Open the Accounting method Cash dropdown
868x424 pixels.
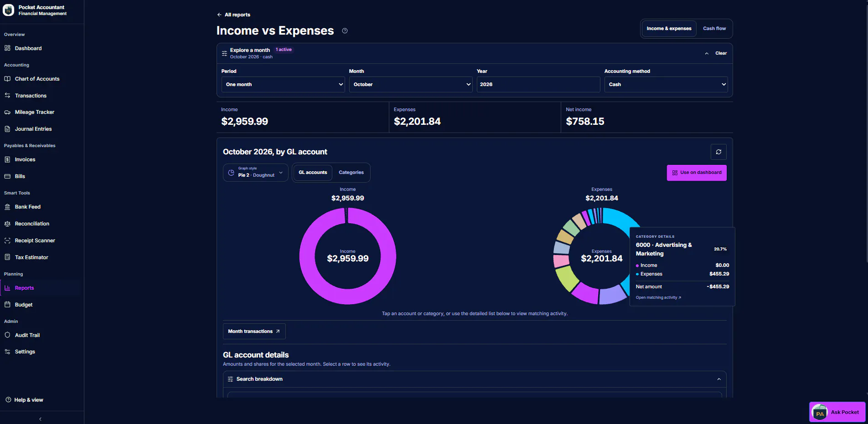click(666, 85)
